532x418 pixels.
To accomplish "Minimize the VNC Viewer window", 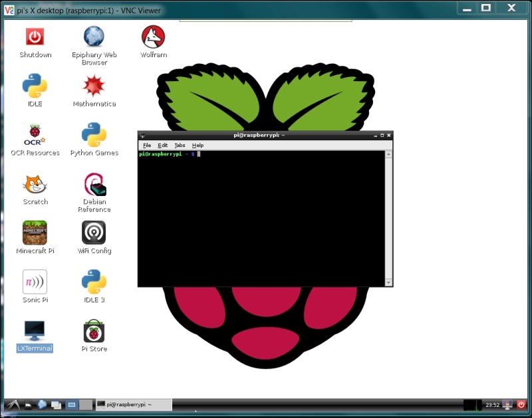I will coord(467,8).
